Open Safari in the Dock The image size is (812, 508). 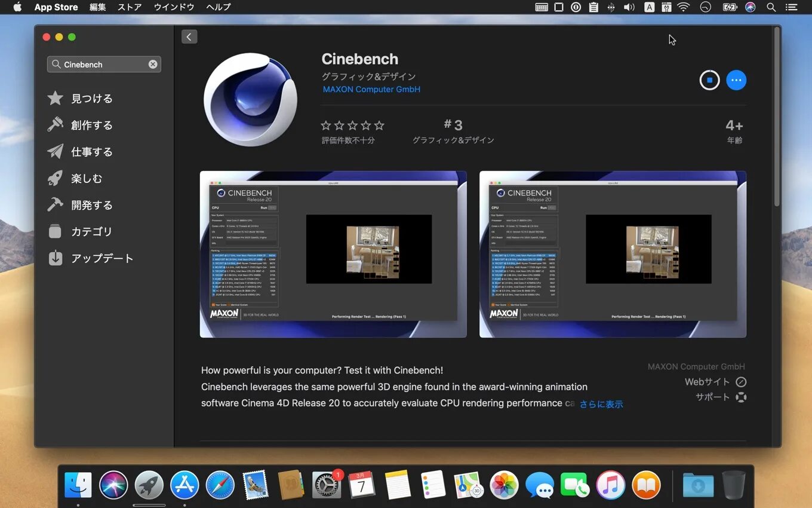(x=220, y=485)
